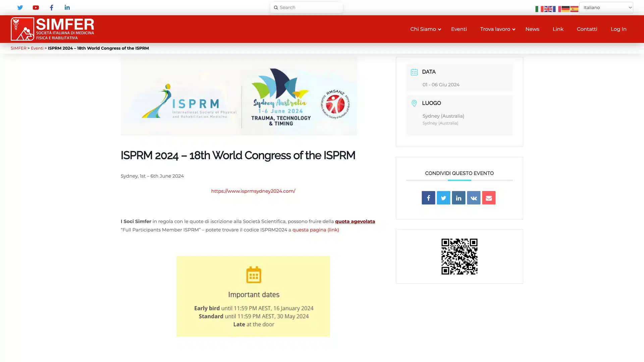Click the quota agevolata link

pyautogui.click(x=355, y=222)
